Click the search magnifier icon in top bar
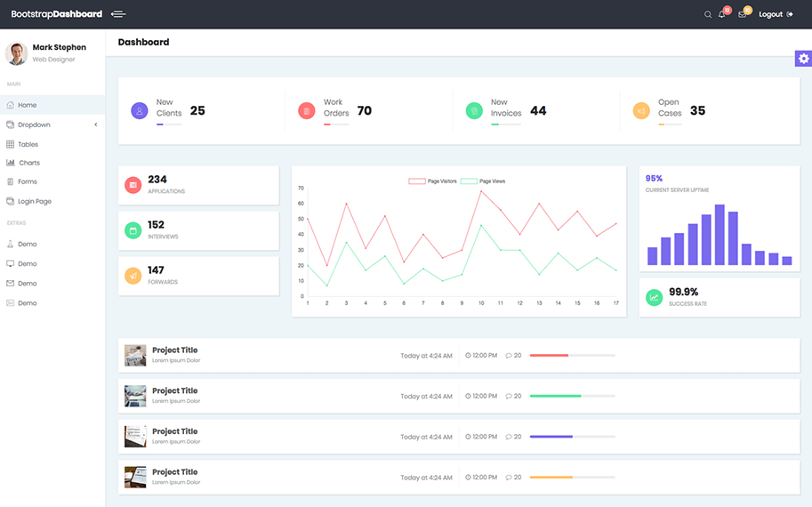Screen dimensions: 812x507 [708, 14]
